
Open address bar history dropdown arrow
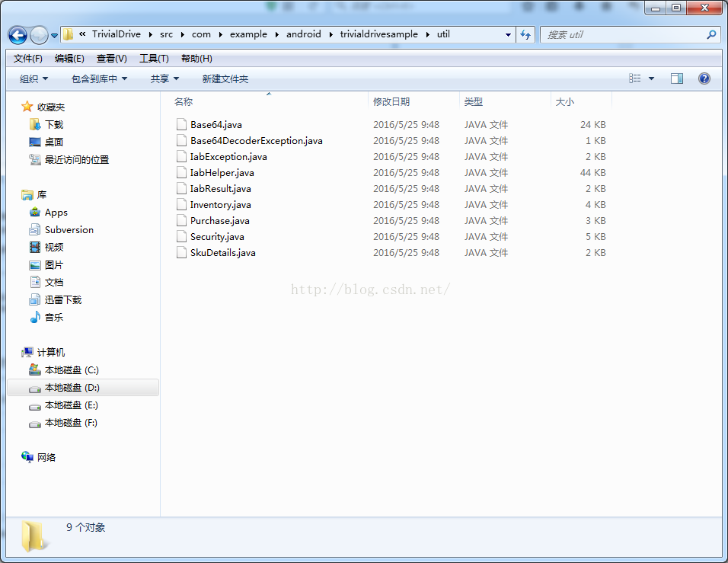point(509,35)
